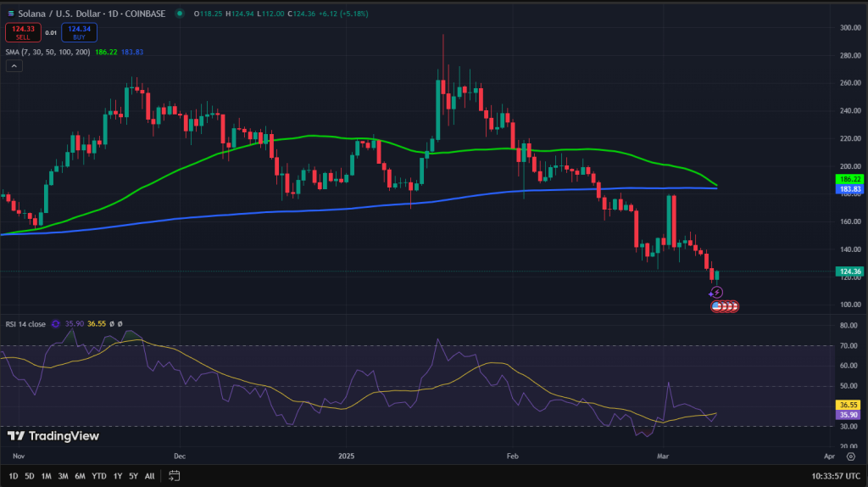Image resolution: width=868 pixels, height=487 pixels.
Task: Collapse the indicator legend with chevron
Action: click(x=14, y=66)
